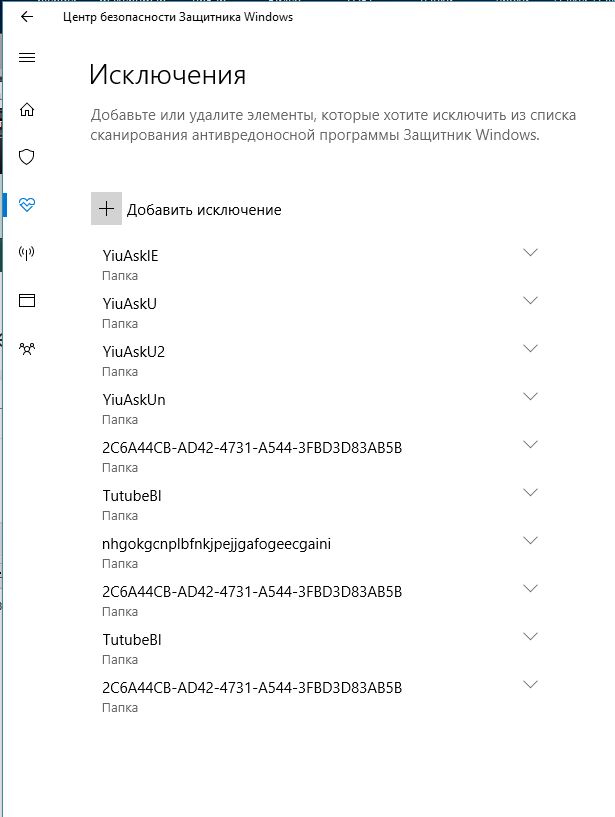Screen dimensions: 615x817
Task: Open Virus & threat protection shield icon
Action: click(x=27, y=157)
